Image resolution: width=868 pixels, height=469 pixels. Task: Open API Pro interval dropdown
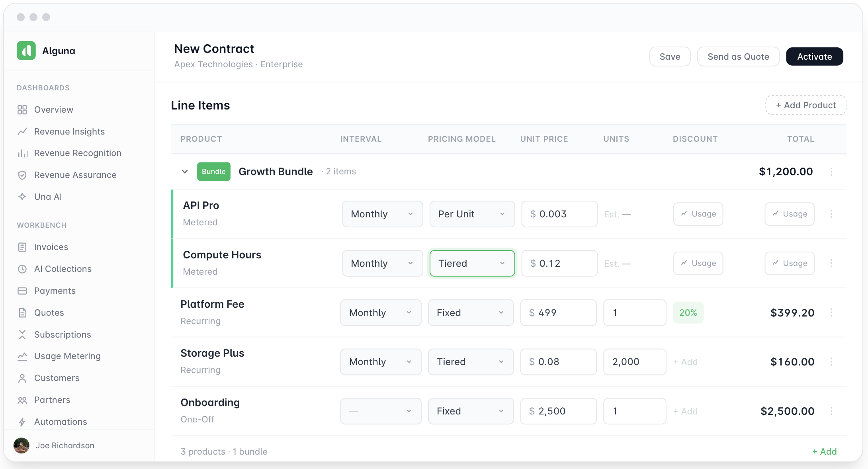pos(383,214)
